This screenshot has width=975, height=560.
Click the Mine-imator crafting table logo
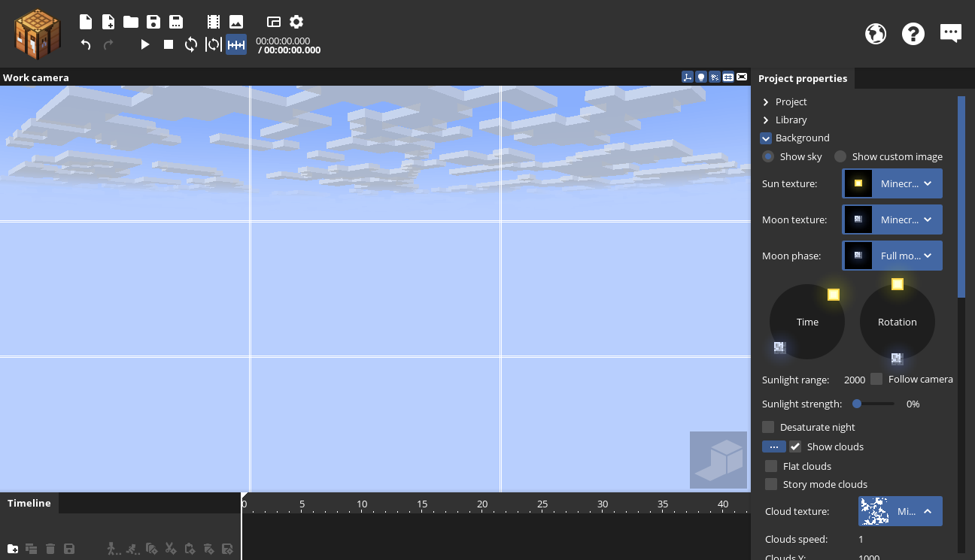pos(37,34)
